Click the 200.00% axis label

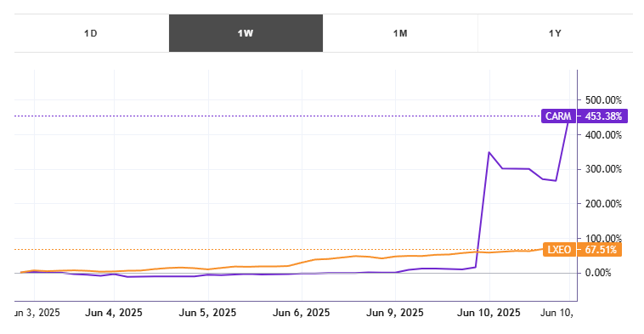coord(603,204)
